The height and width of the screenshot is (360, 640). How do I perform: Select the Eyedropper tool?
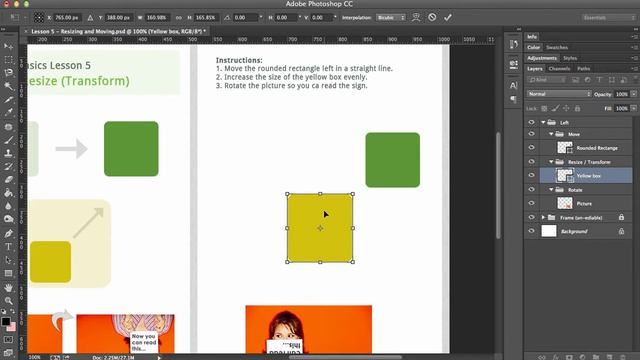[8, 113]
